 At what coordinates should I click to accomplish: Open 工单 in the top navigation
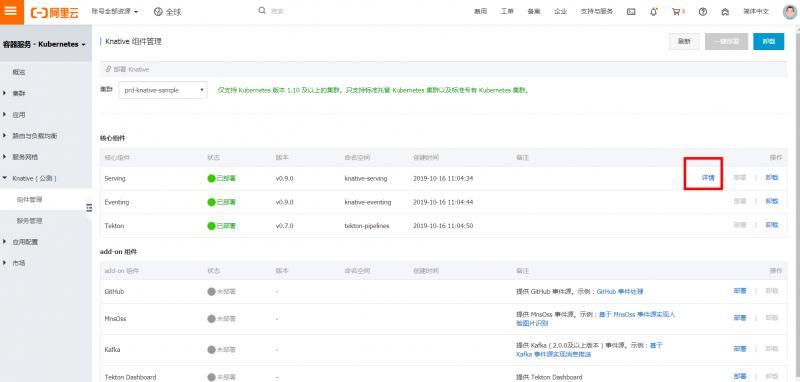(507, 11)
